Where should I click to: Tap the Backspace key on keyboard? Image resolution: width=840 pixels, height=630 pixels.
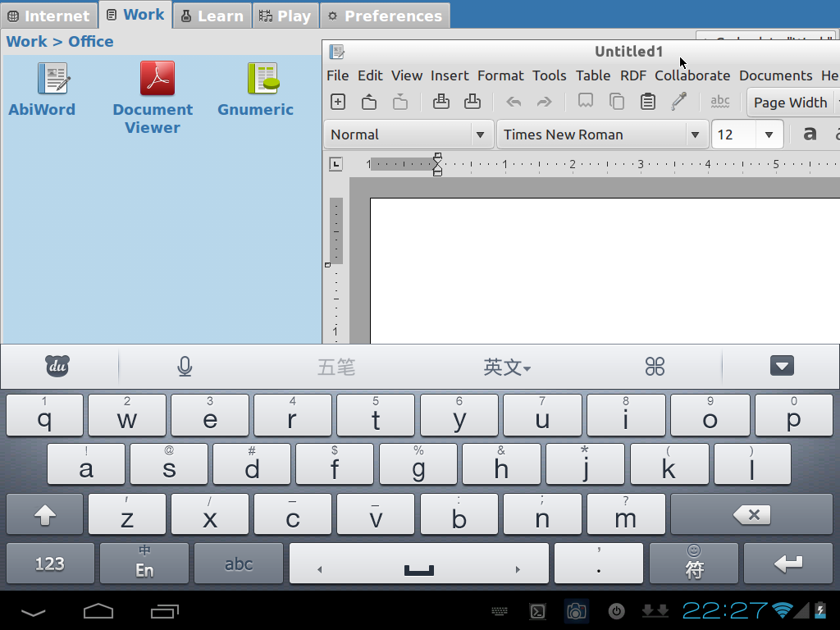[x=751, y=515]
